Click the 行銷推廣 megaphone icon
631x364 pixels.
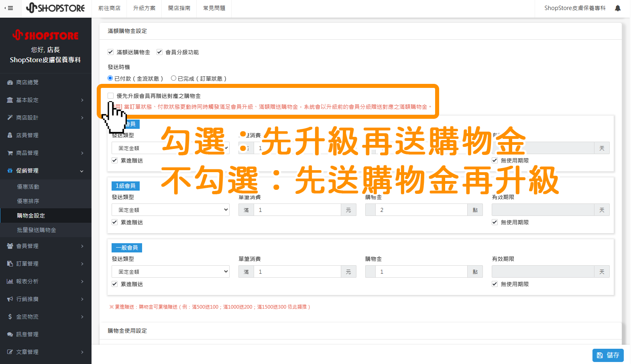click(10, 299)
